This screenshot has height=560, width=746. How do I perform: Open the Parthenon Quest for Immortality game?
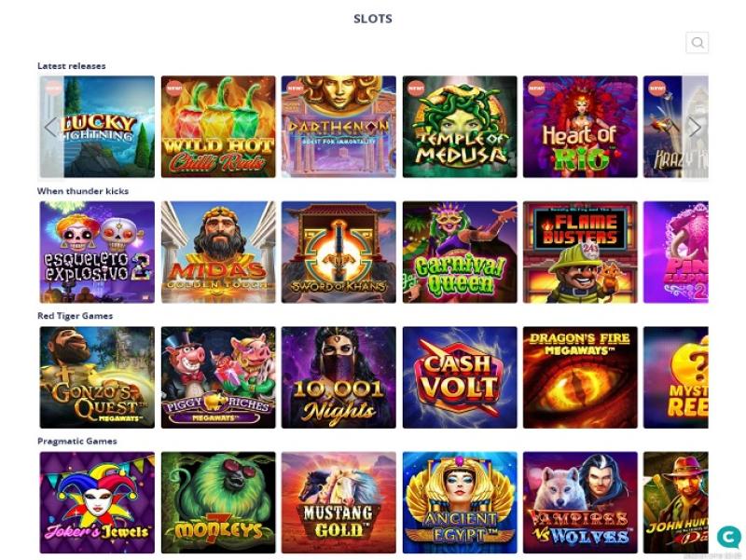338,127
